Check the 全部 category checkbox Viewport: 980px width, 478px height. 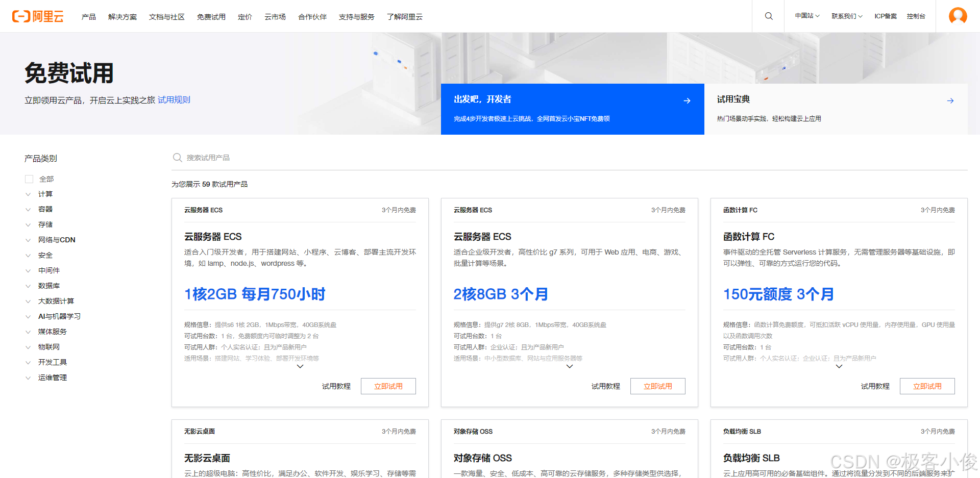click(29, 179)
